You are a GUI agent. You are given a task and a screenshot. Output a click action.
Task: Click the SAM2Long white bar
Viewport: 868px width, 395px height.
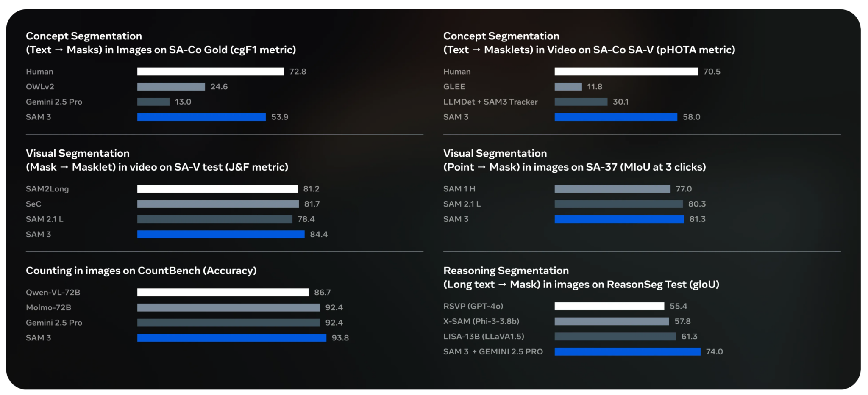[217, 189]
